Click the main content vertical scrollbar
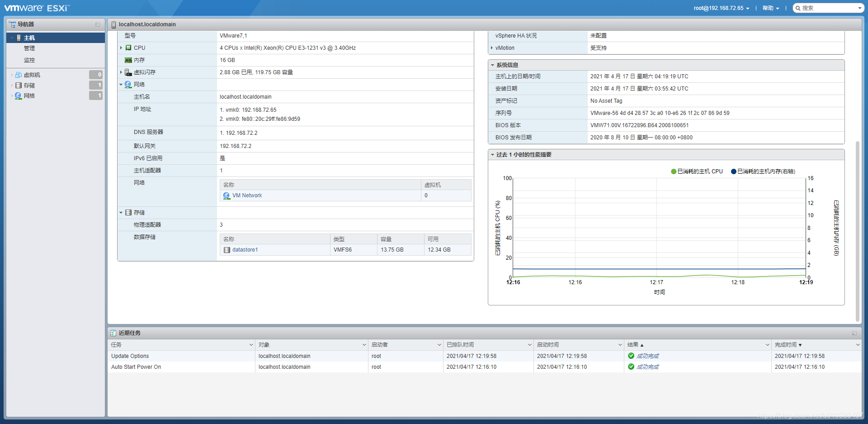This screenshot has width=868, height=424. 857,231
